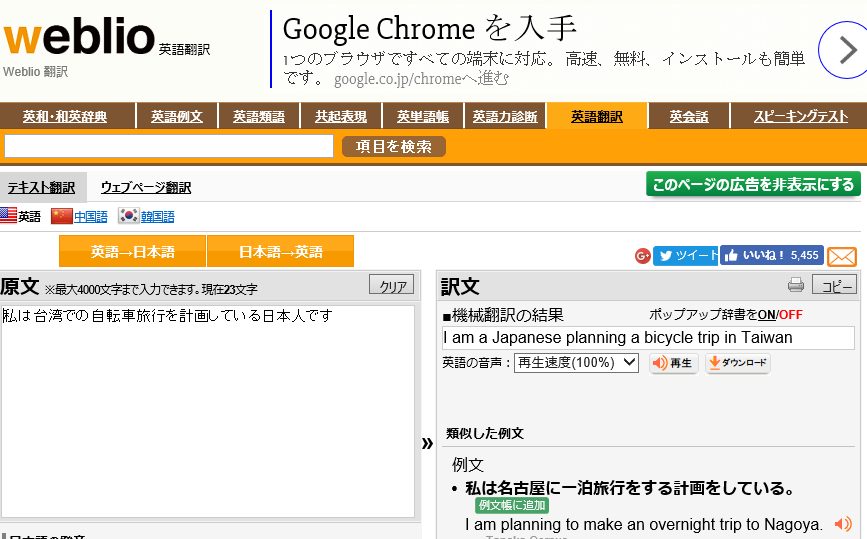Open the Google Chrome を入手 ad headline
867x539 pixels.
pyautogui.click(x=430, y=29)
